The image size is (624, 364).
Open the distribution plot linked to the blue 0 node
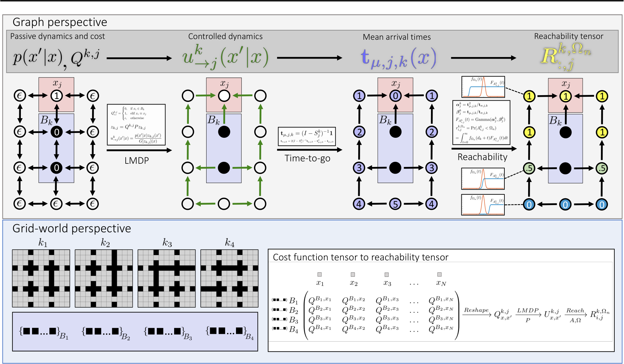tap(483, 204)
